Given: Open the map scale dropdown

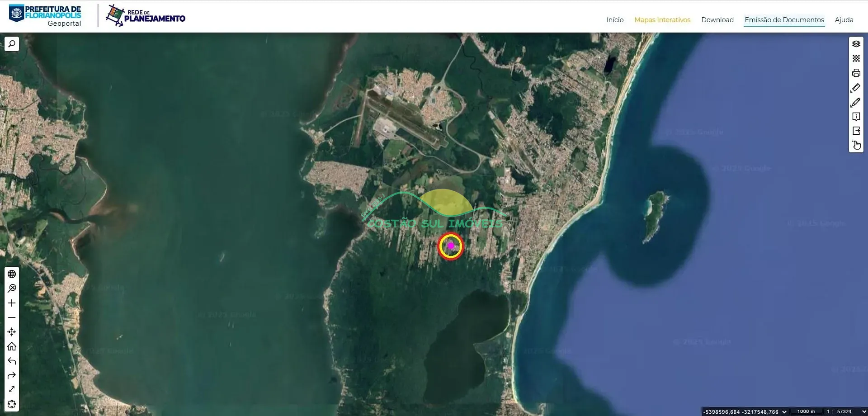Looking at the screenshot, I should (x=863, y=411).
